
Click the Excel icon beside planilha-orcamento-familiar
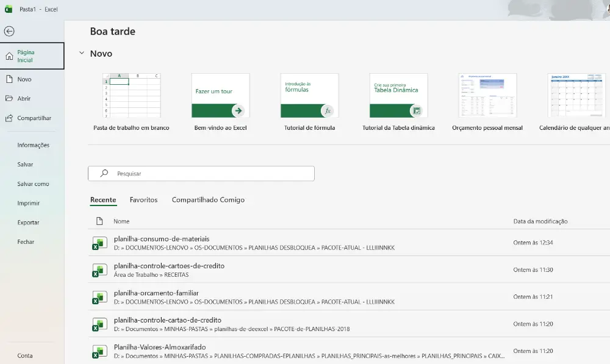(99, 297)
